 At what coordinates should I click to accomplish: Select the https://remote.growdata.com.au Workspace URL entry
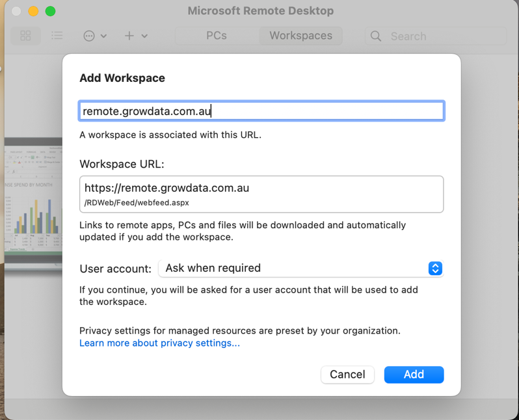coord(261,194)
